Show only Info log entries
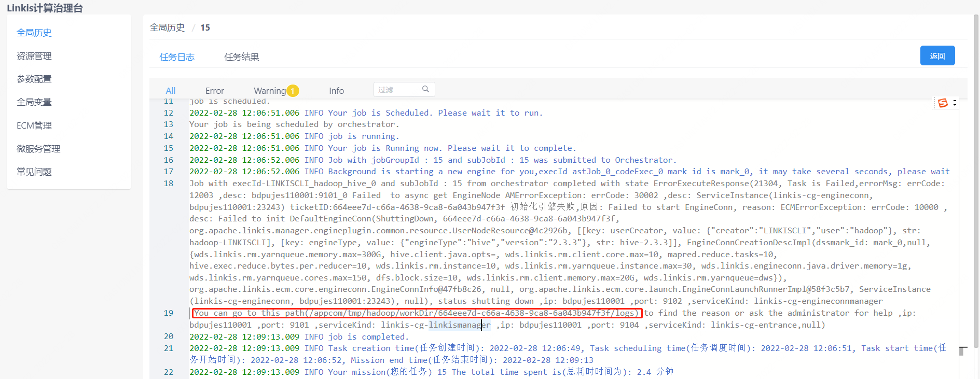The height and width of the screenshot is (379, 980). 336,91
